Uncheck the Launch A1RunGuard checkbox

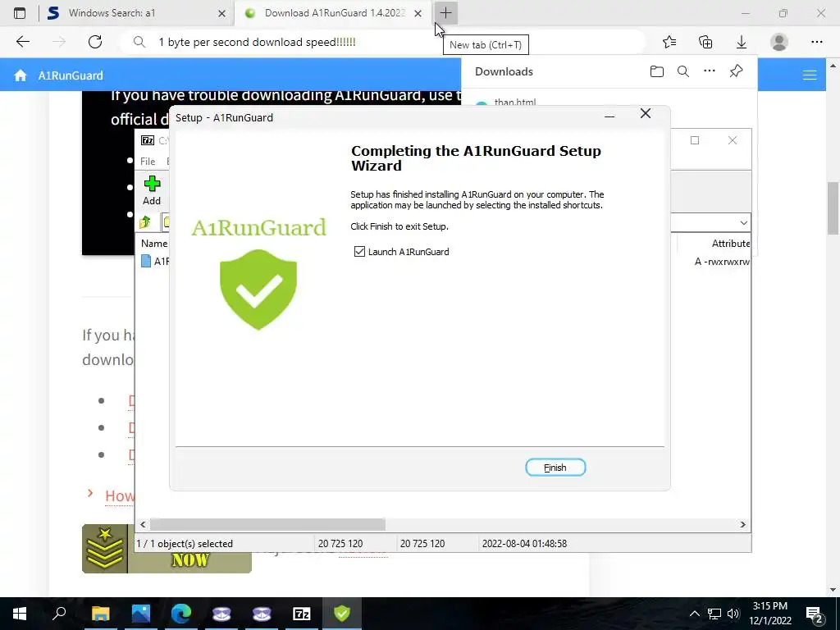coord(359,251)
